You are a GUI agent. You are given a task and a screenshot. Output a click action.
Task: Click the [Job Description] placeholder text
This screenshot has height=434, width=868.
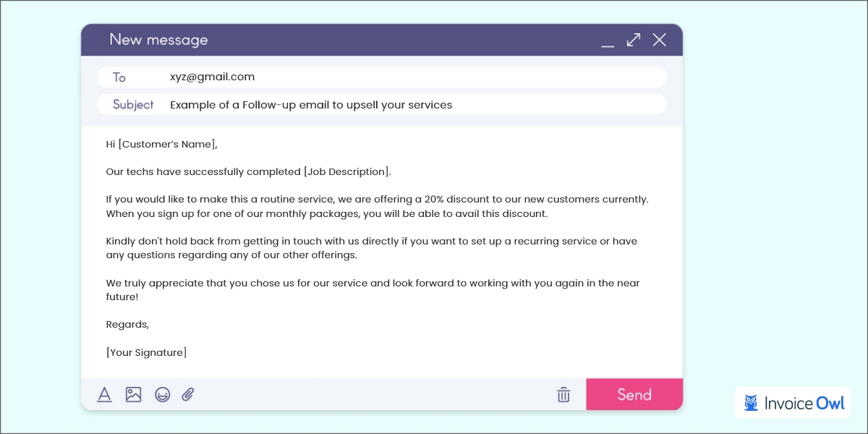tap(346, 171)
